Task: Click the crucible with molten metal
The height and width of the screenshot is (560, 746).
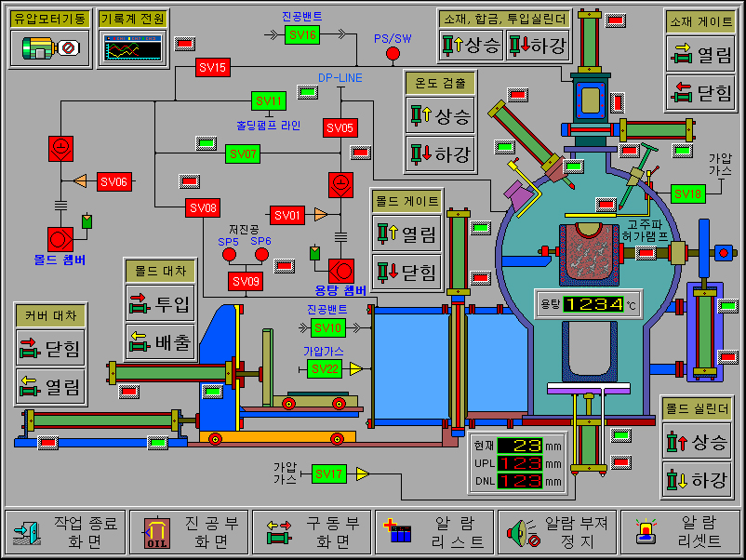Action: point(591,255)
